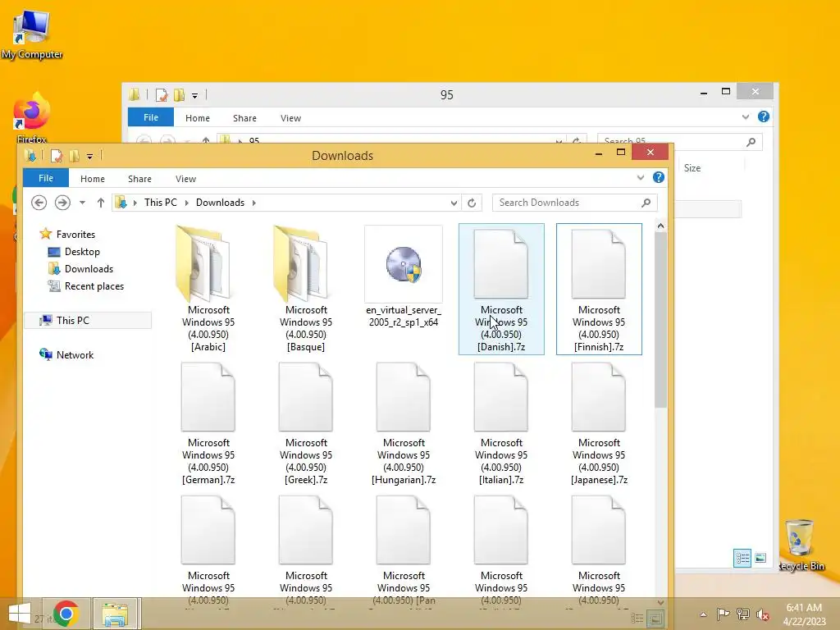Switch 95 window to large icons view
The height and width of the screenshot is (630, 840).
coord(760,558)
